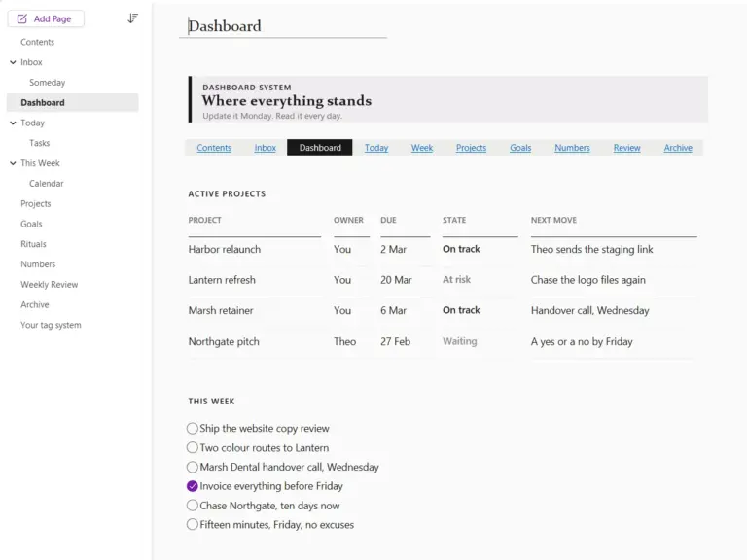Click the 'At risk' state cell
The width and height of the screenshot is (747, 560).
[456, 280]
